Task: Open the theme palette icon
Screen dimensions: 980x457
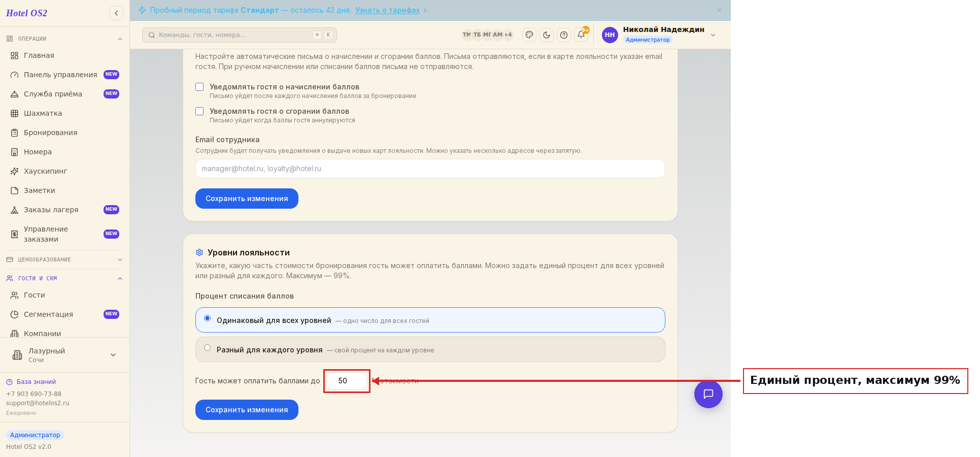Action: click(x=529, y=35)
